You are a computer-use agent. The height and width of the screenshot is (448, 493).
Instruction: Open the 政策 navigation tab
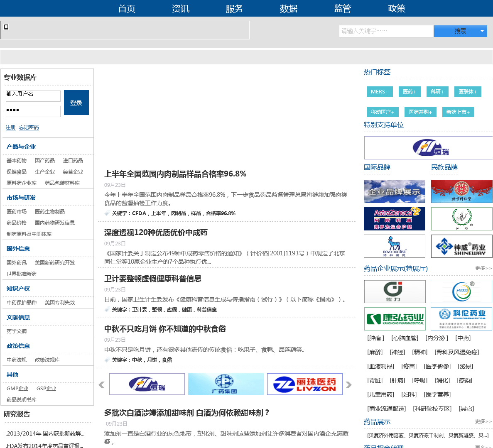[x=397, y=8]
